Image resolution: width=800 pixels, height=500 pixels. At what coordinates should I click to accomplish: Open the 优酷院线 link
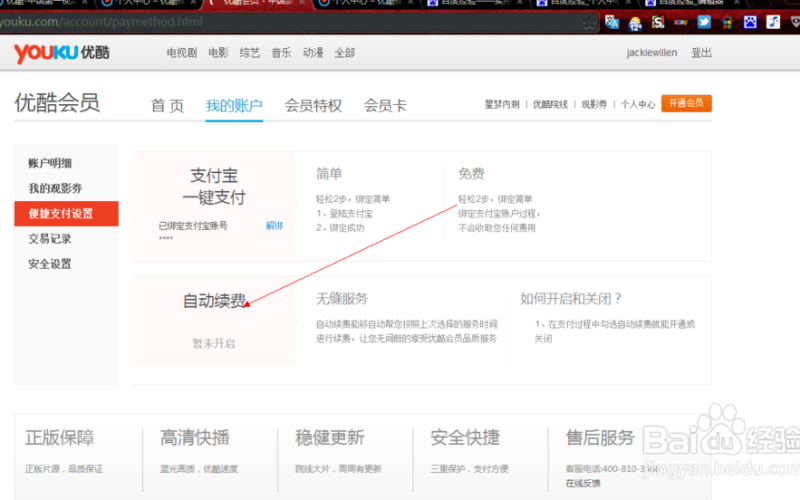tap(550, 104)
